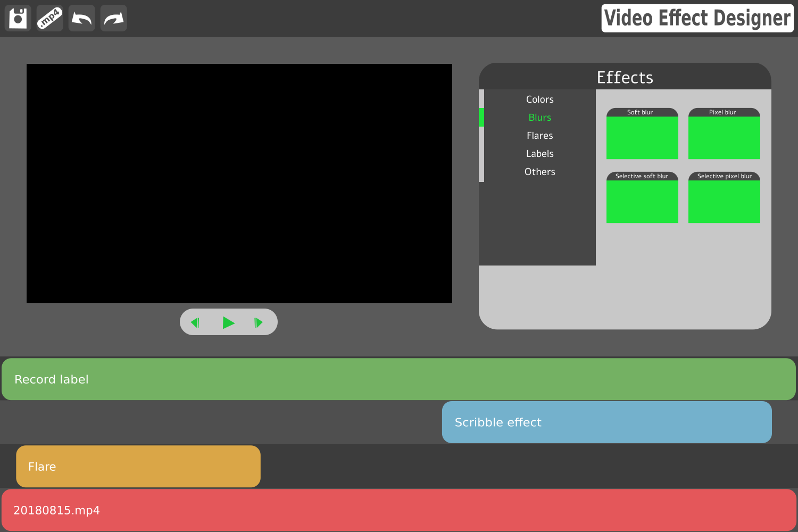Viewport: 798px width, 532px height.
Task: Redo the last undone action
Action: pyautogui.click(x=114, y=18)
